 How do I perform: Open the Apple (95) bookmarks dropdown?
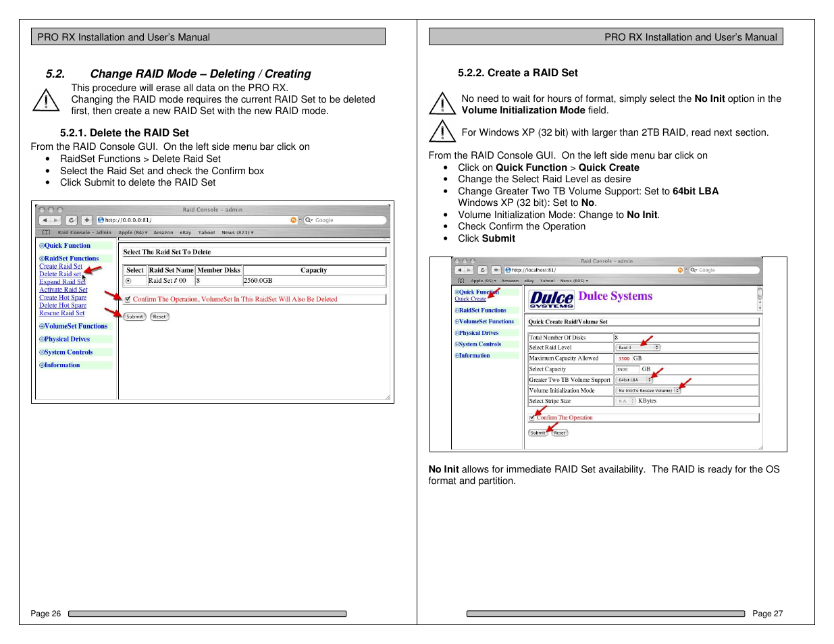(484, 281)
